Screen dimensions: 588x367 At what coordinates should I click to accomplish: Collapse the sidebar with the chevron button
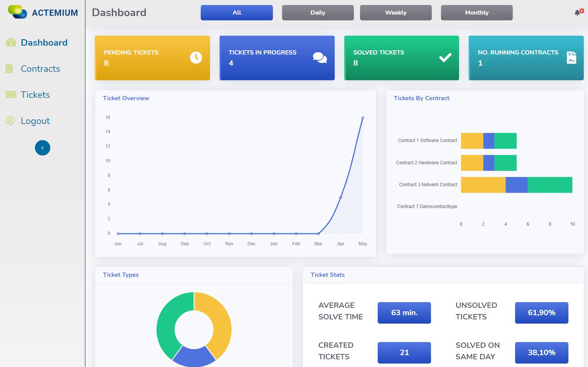[x=43, y=148]
